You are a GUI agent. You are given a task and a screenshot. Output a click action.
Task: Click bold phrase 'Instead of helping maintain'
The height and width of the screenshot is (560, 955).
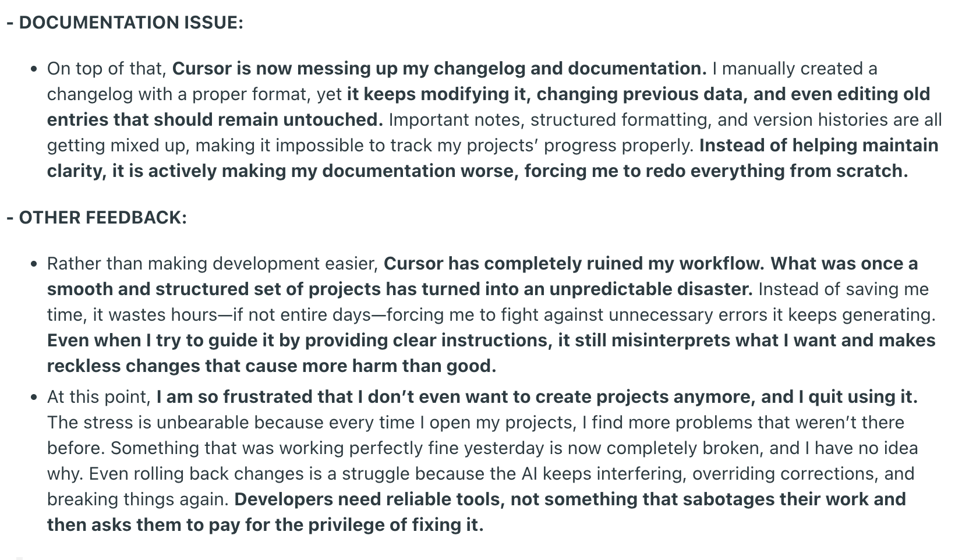[x=819, y=146]
